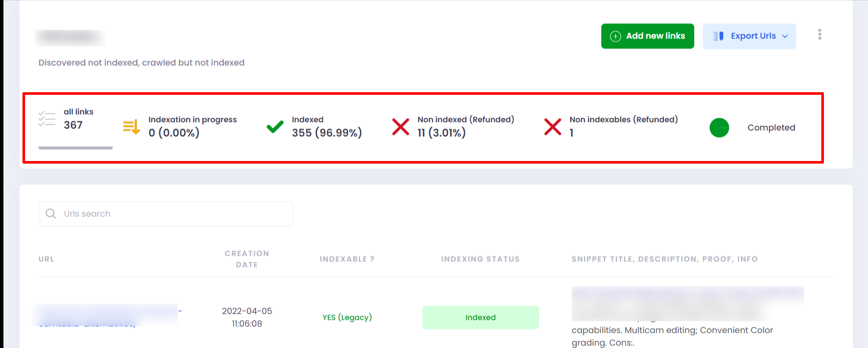This screenshot has width=868, height=348.
Task: Open the three-dot more options menu
Action: point(820,35)
